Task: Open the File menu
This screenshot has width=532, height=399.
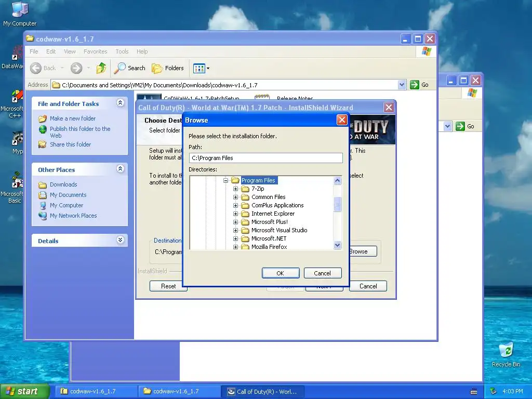Action: 34,51
